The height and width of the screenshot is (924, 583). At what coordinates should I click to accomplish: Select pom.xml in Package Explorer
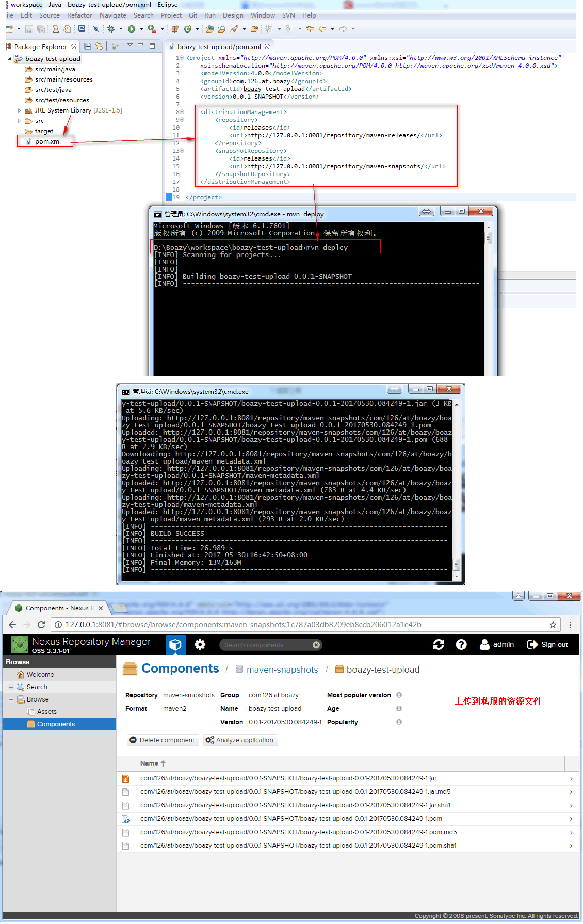coord(47,141)
